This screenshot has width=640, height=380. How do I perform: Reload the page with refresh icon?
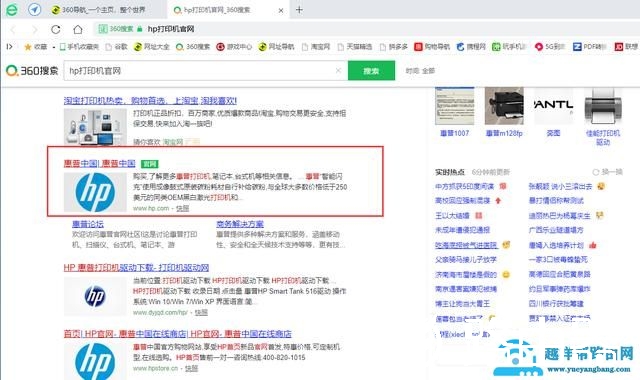coord(56,29)
